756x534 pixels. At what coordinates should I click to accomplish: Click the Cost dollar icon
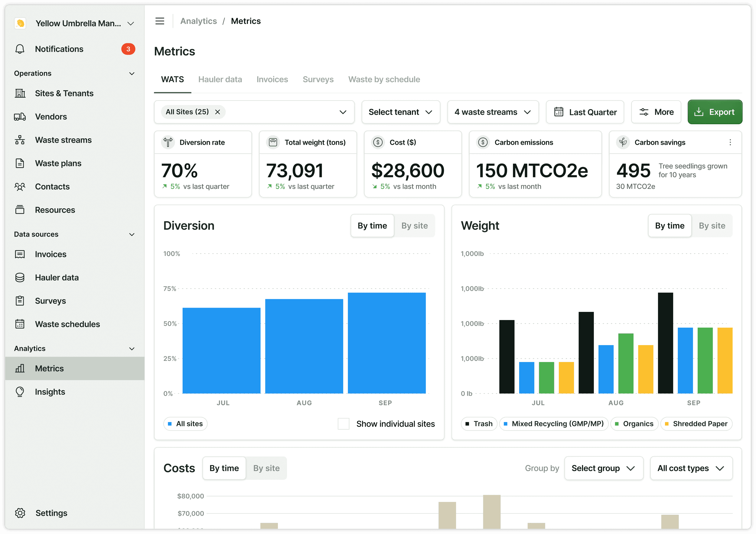pos(378,142)
